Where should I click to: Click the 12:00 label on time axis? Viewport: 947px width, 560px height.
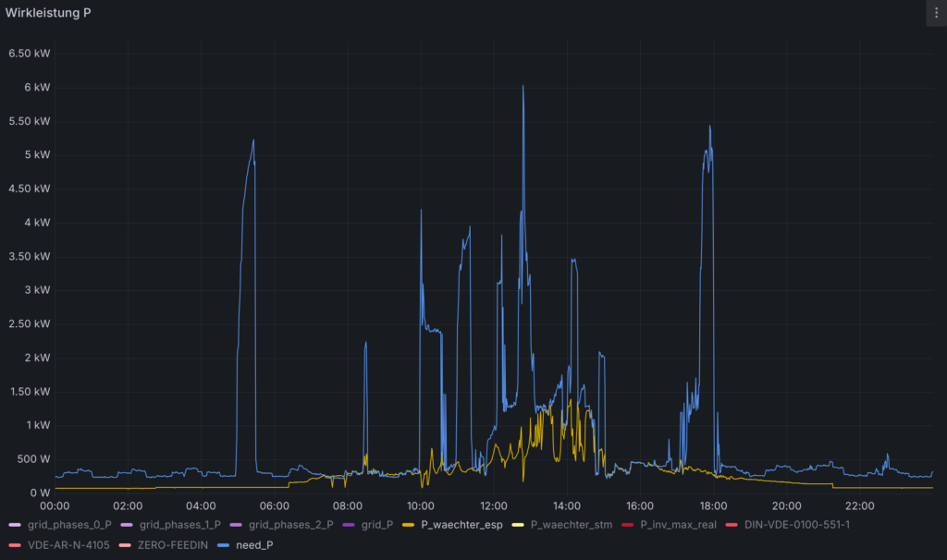click(494, 505)
